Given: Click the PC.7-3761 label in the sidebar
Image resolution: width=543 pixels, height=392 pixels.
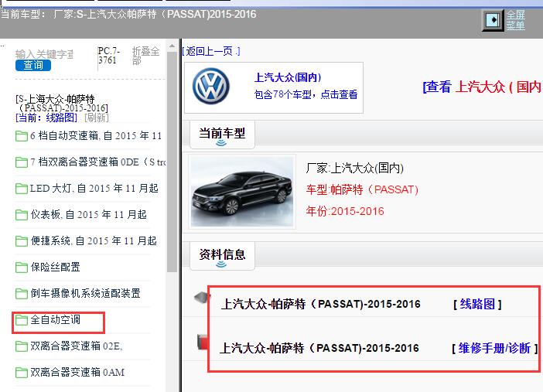Looking at the screenshot, I should click(109, 56).
